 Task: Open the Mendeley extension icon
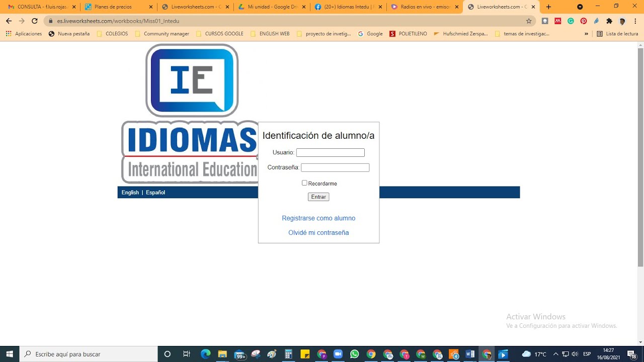[558, 21]
